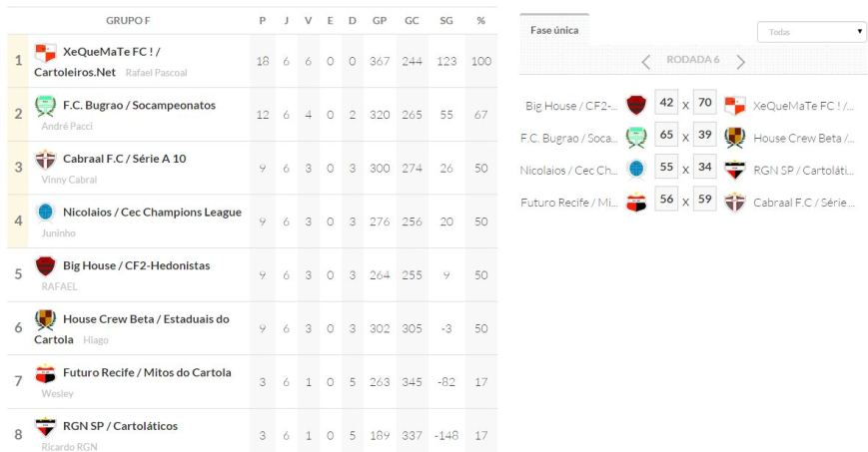Open Cabraal F.C match entry in round list

point(805,203)
